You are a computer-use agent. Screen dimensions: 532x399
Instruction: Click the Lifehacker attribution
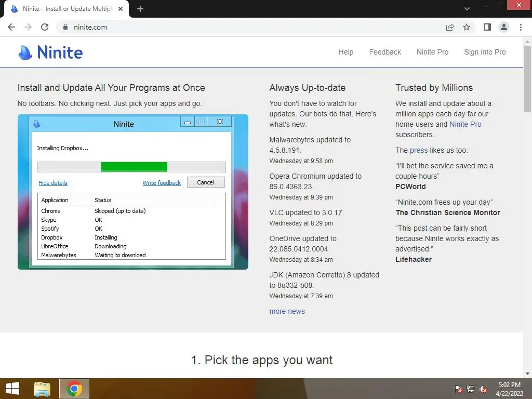(x=413, y=259)
